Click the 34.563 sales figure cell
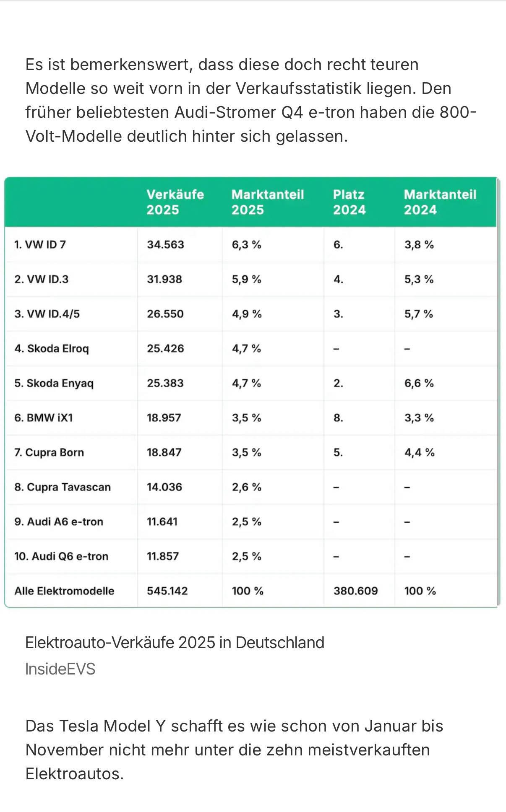The width and height of the screenshot is (506, 812). (x=165, y=245)
